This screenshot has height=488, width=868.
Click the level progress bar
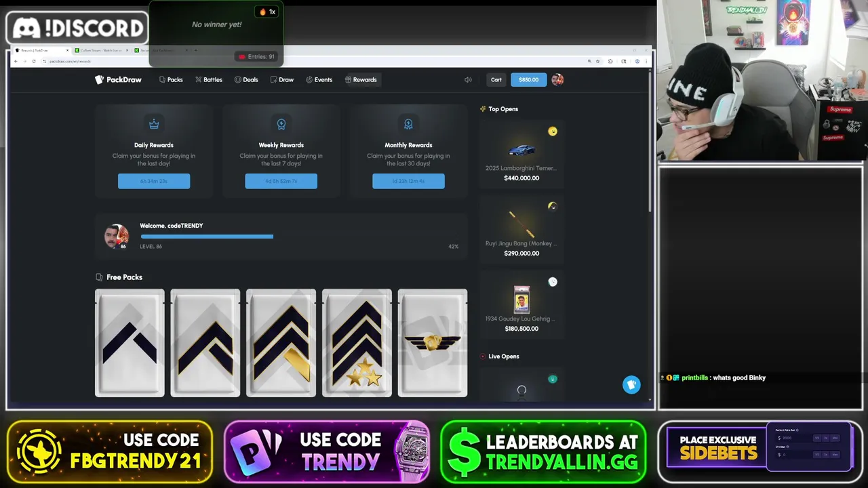click(300, 237)
